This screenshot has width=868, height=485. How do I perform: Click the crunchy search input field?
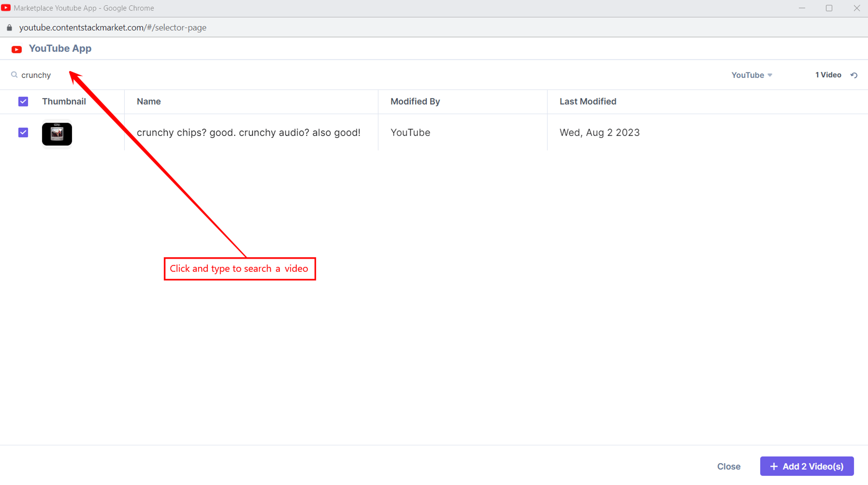point(36,75)
